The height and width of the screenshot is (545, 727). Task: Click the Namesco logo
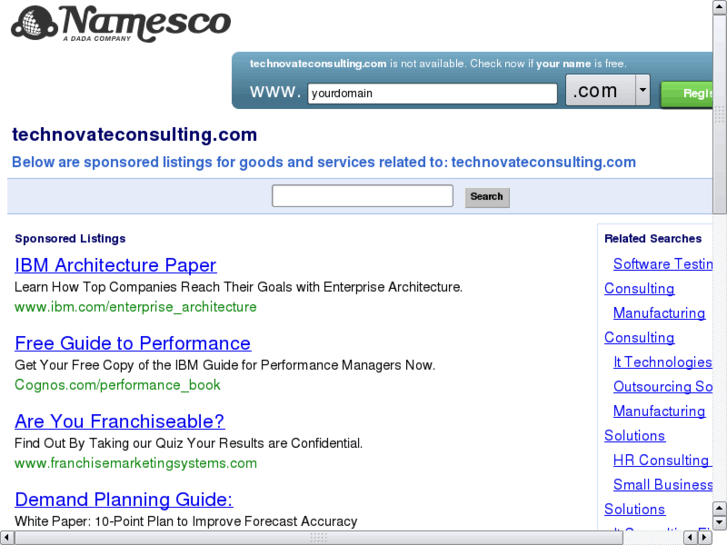coord(121,23)
